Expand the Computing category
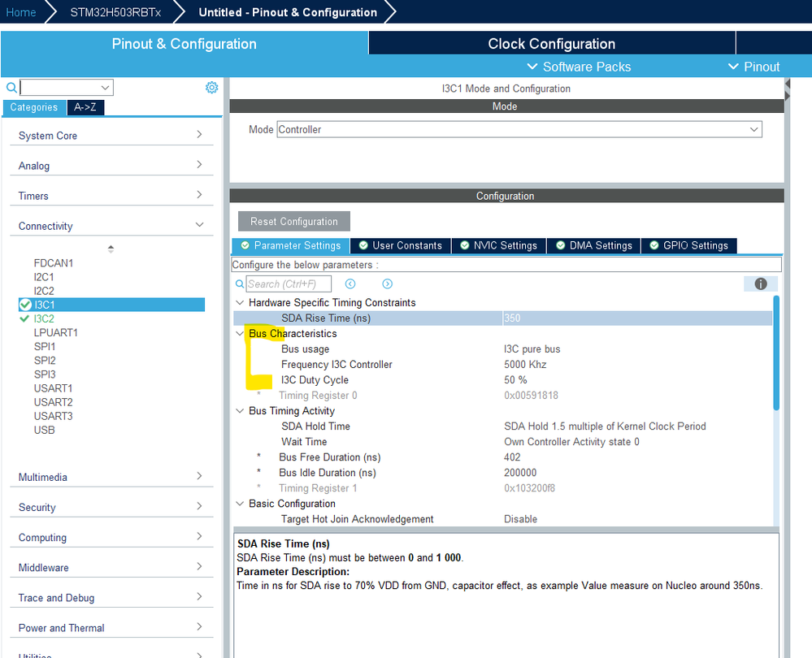 click(111, 537)
